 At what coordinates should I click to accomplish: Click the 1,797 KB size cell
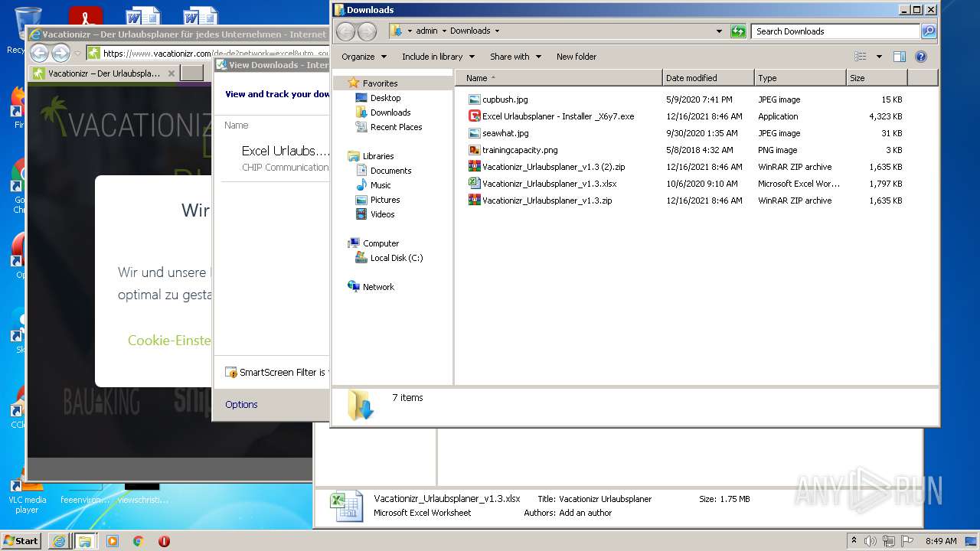tap(885, 184)
